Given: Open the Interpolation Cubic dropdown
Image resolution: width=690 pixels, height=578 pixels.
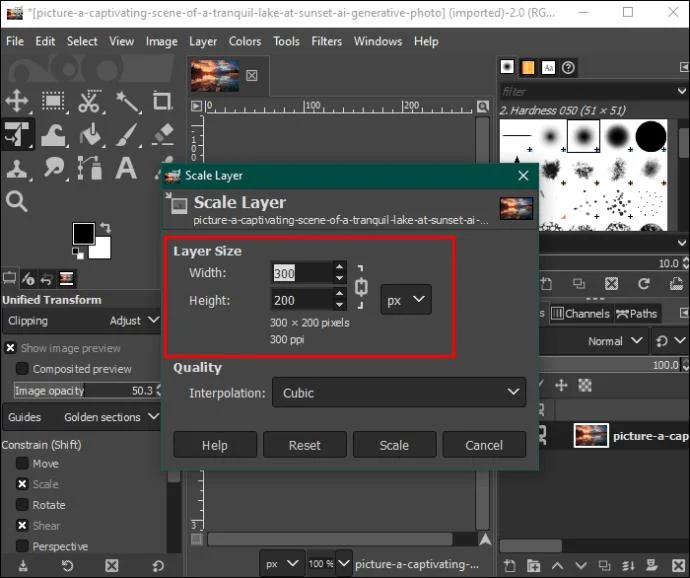Looking at the screenshot, I should [399, 392].
